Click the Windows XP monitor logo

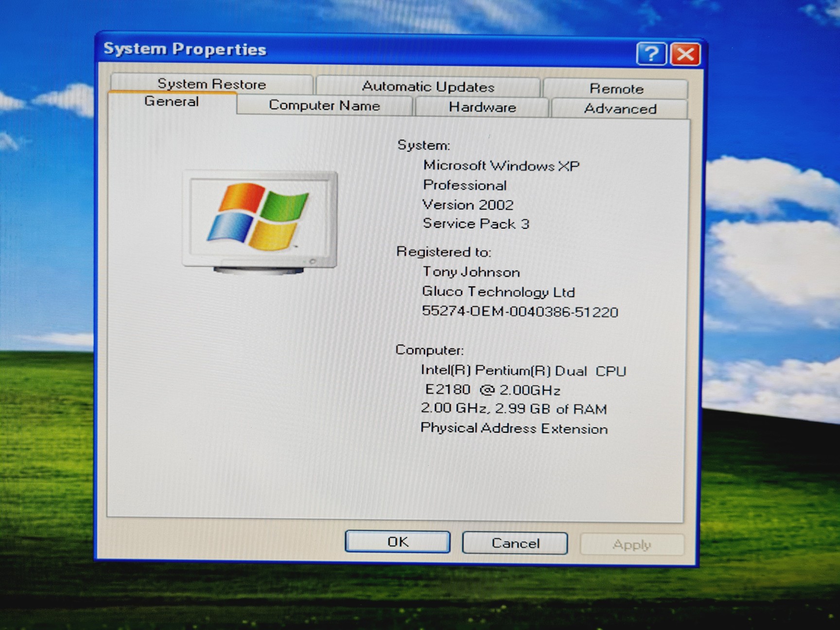260,222
